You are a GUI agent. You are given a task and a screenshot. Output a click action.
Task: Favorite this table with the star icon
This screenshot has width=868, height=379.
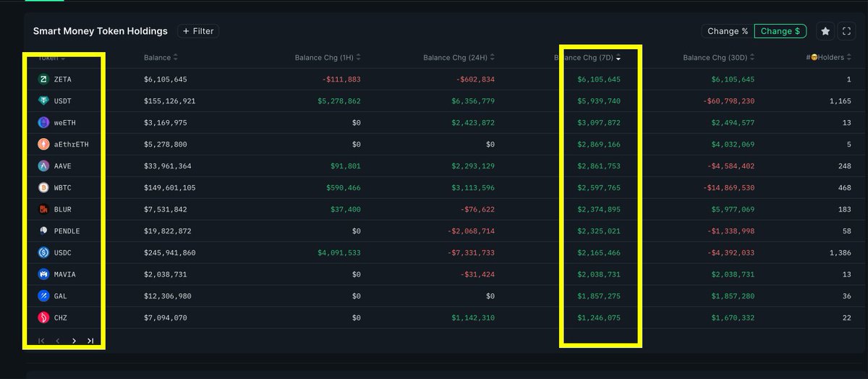[825, 31]
